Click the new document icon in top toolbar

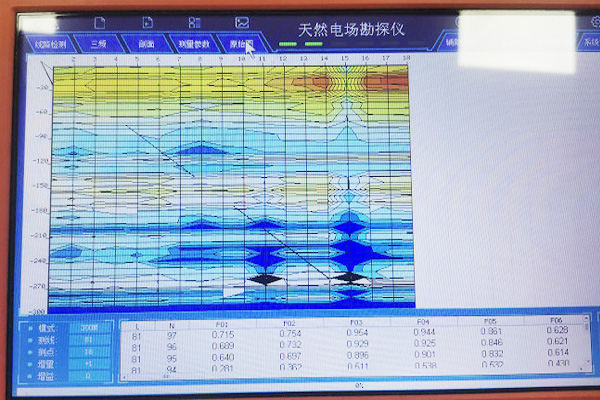tap(100, 22)
